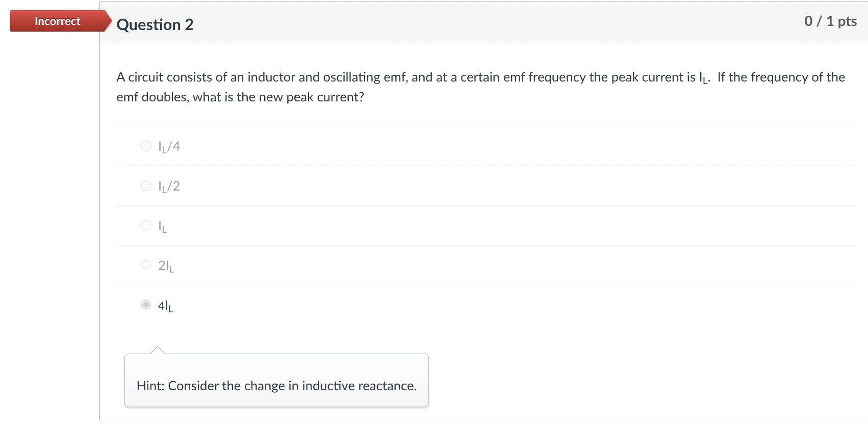Viewport: 868px width, 431px height.
Task: Click the hint box pointer triangle
Action: [x=158, y=350]
